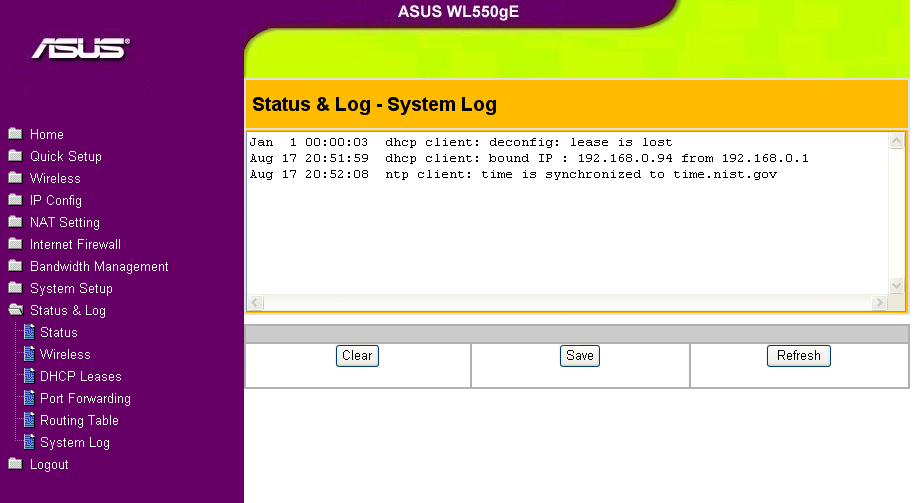This screenshot has width=916, height=503.
Task: Click the Logout folder icon
Action: [16, 464]
